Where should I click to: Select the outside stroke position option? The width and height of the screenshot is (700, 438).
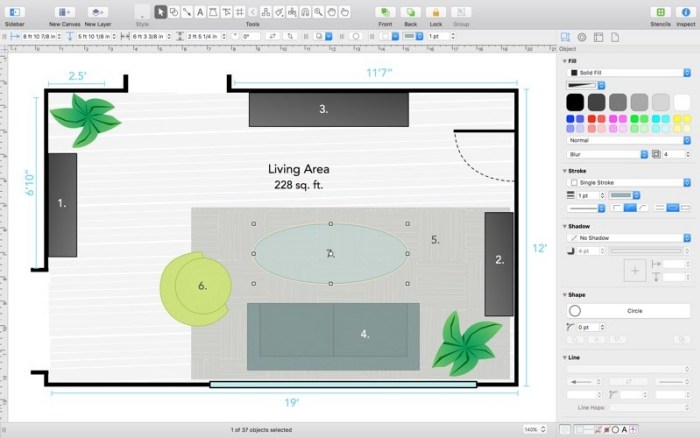pyautogui.click(x=685, y=208)
